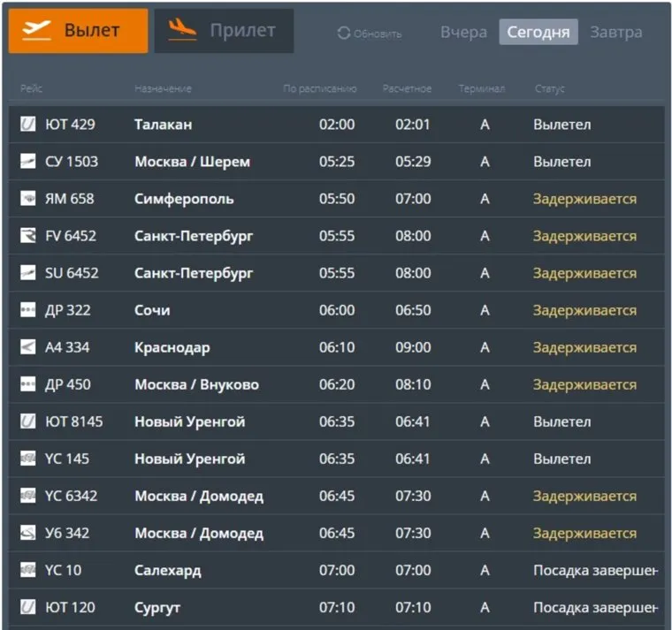This screenshot has height=630, width=672.
Task: Click airline logo for flight ЮТ 429
Action: [x=28, y=125]
